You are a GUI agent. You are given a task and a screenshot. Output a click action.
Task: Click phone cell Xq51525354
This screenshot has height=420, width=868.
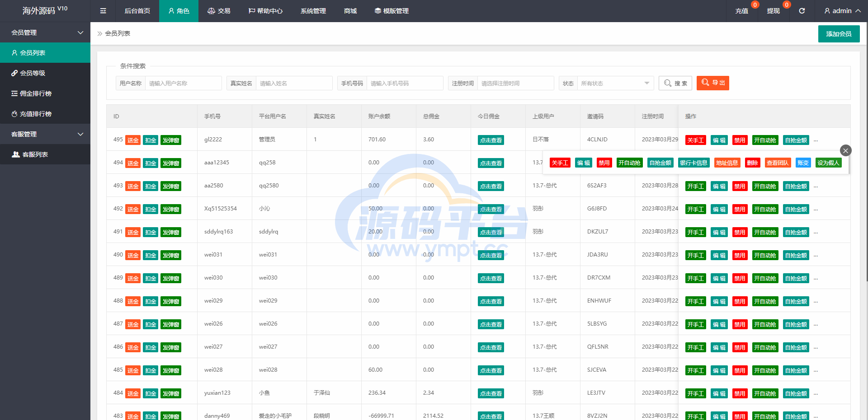[220, 209]
